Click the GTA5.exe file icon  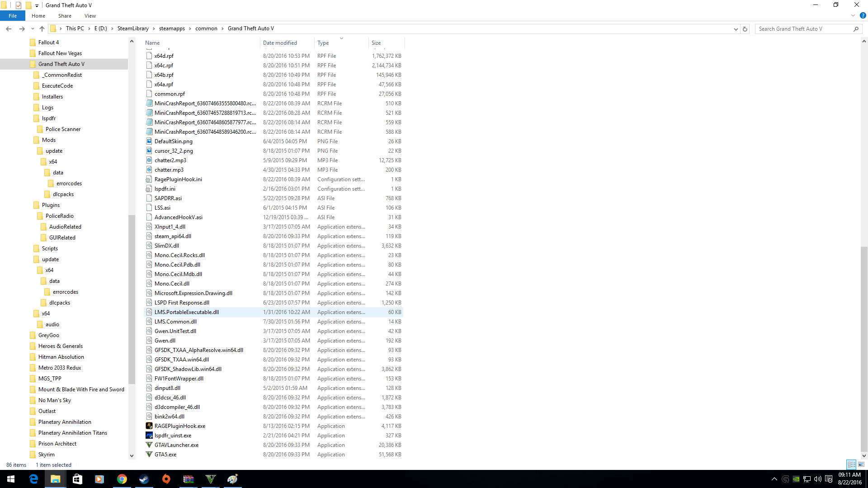(149, 455)
